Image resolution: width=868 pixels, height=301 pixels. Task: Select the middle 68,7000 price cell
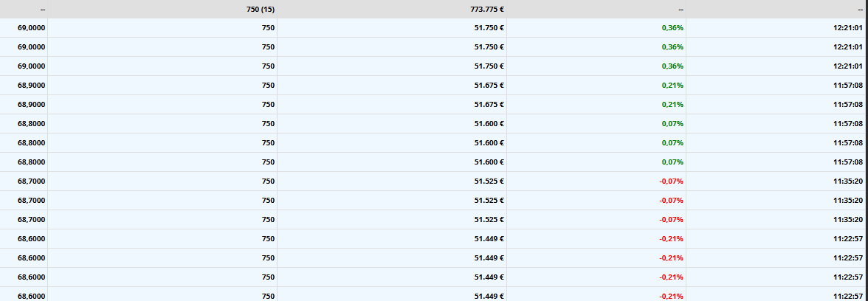[x=24, y=201]
